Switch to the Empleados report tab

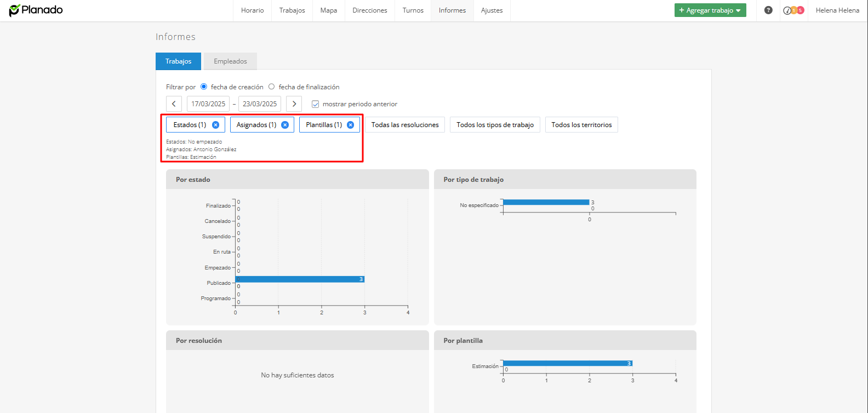(231, 61)
